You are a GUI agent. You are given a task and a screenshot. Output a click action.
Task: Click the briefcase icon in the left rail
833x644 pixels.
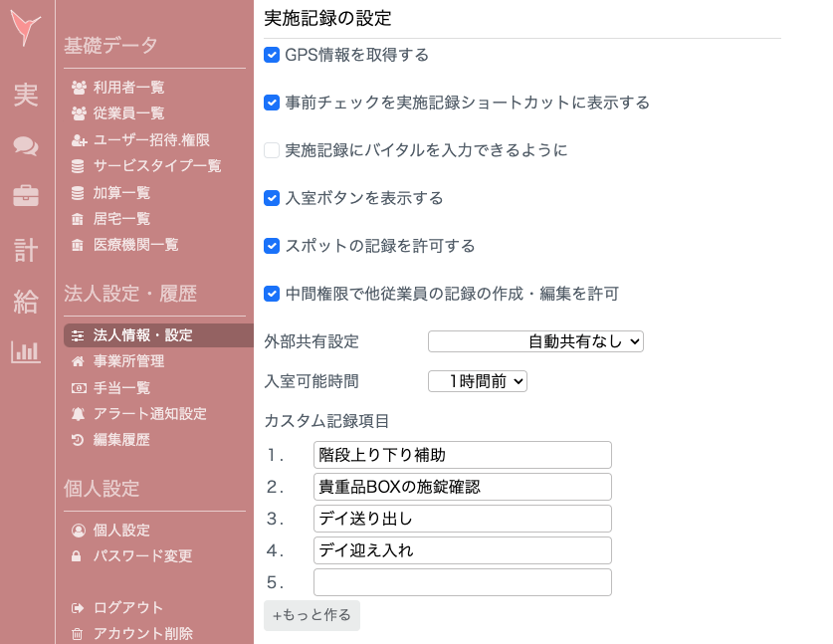tap(25, 195)
